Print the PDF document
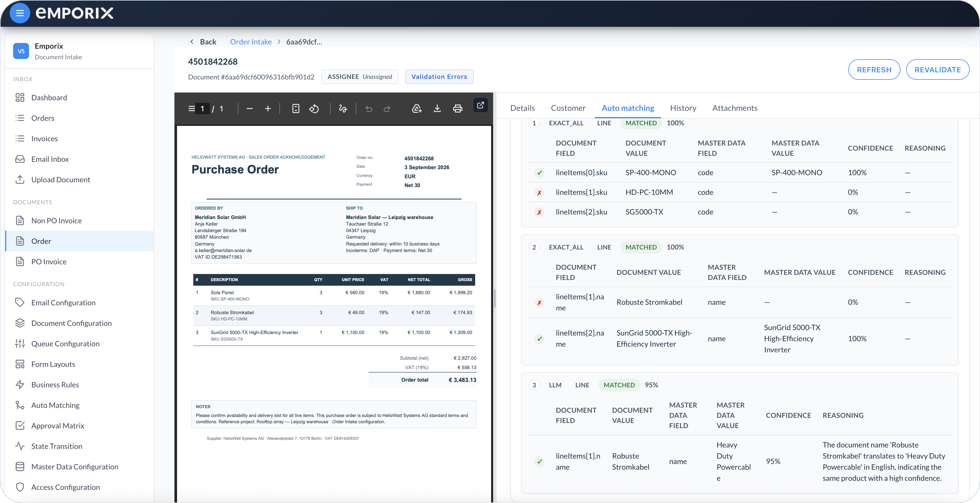This screenshot has height=503, width=980. click(458, 109)
